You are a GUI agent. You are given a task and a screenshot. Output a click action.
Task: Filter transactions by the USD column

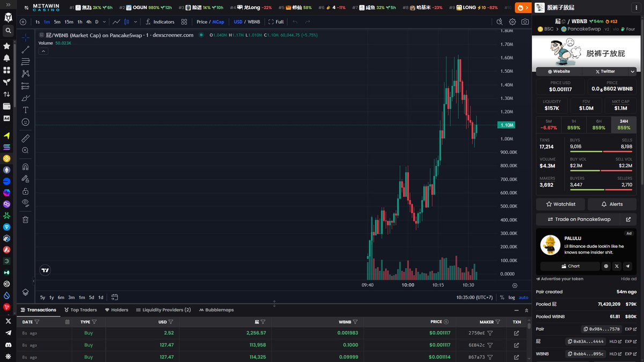click(171, 322)
